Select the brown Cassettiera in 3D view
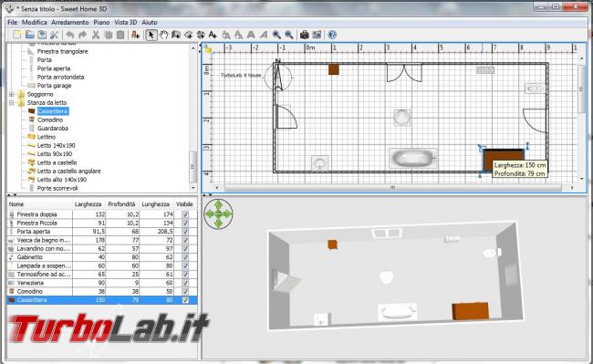 (x=471, y=311)
